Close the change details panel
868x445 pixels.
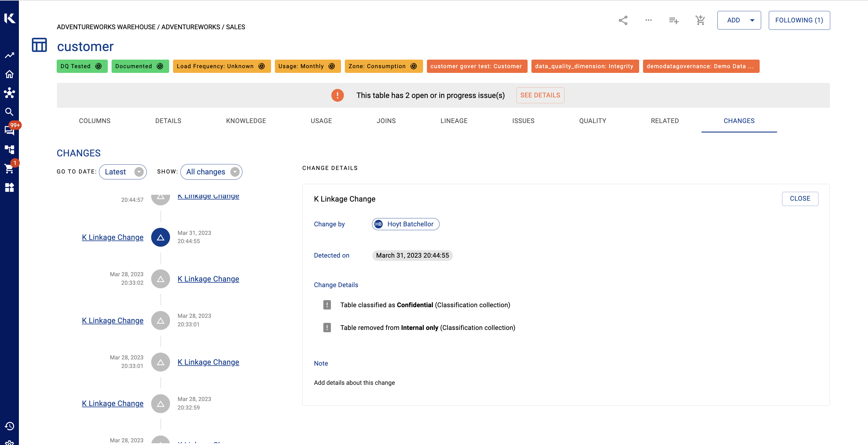800,199
